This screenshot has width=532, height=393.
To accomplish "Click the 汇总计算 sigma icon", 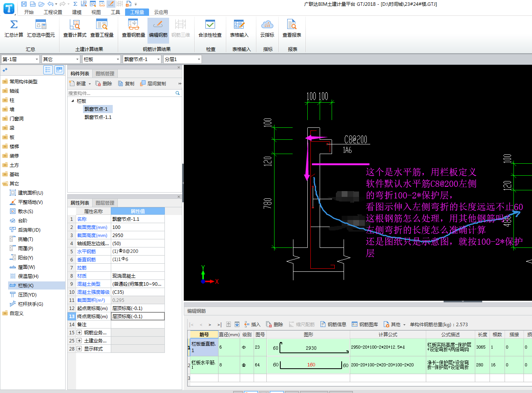I will coord(14,25).
